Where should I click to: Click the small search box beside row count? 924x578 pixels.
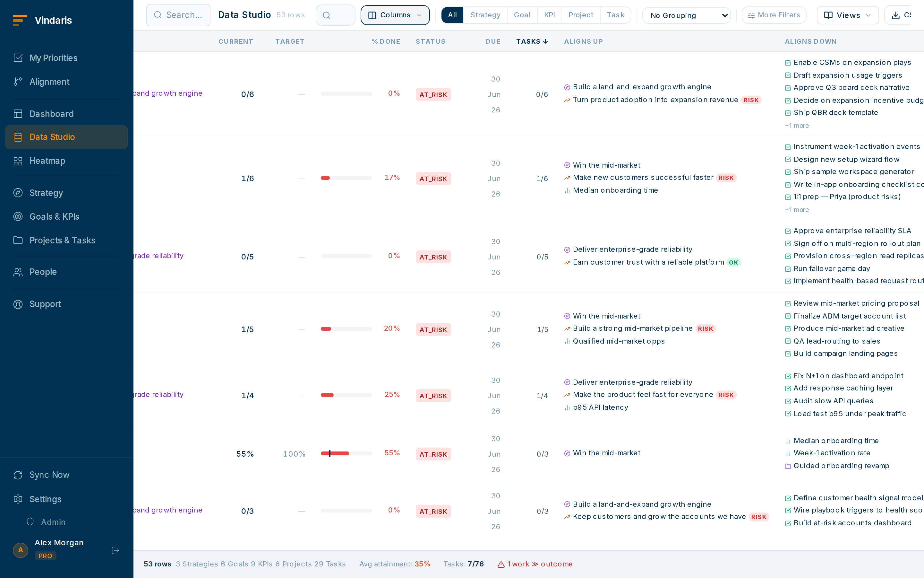pyautogui.click(x=335, y=15)
